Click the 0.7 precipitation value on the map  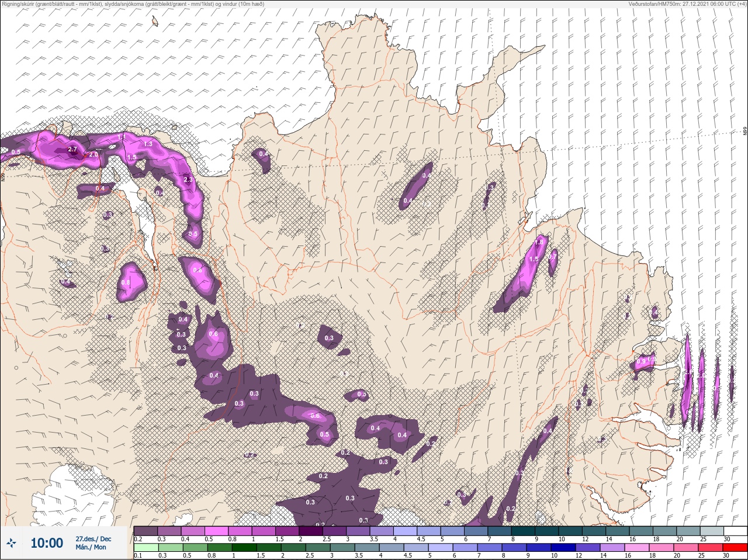pos(552,257)
